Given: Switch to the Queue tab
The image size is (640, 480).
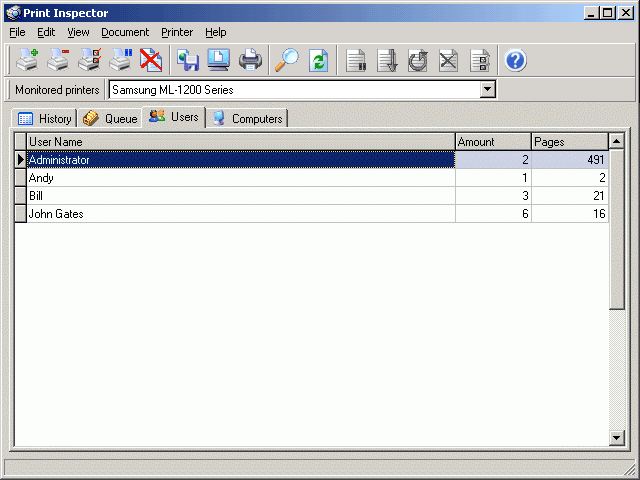Looking at the screenshot, I should point(110,118).
